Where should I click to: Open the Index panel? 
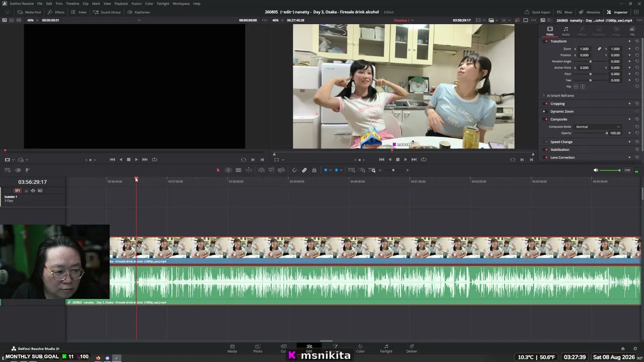(x=79, y=12)
